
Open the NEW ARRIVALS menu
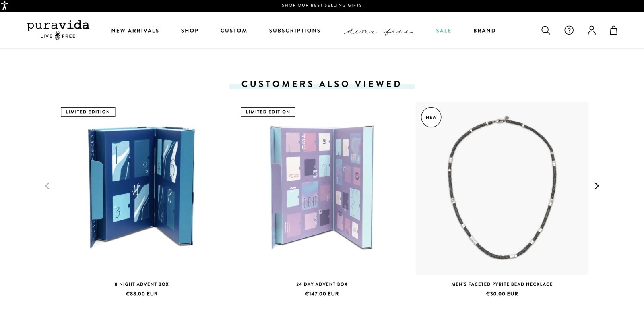(x=135, y=30)
